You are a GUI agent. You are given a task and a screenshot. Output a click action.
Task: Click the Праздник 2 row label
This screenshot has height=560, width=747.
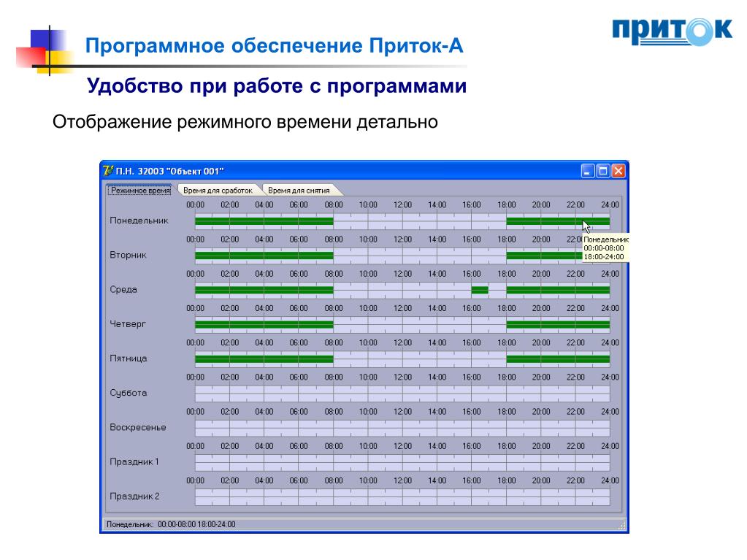pyautogui.click(x=134, y=496)
